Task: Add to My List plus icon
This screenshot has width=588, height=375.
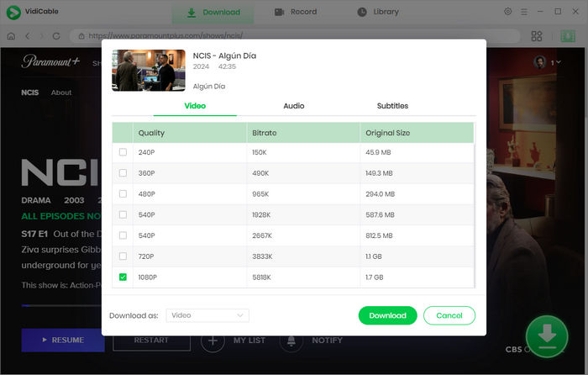Action: pyautogui.click(x=213, y=341)
